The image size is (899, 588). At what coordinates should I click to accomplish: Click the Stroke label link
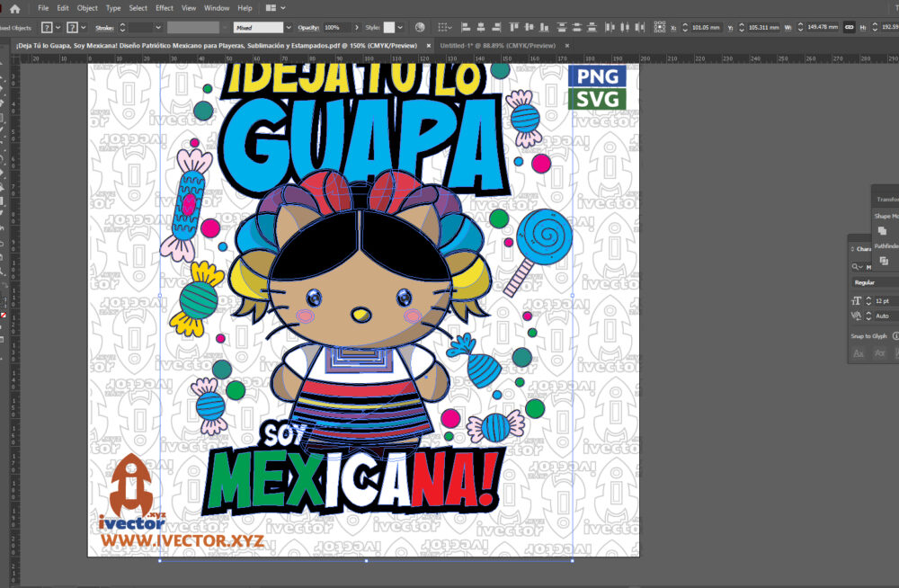(104, 28)
